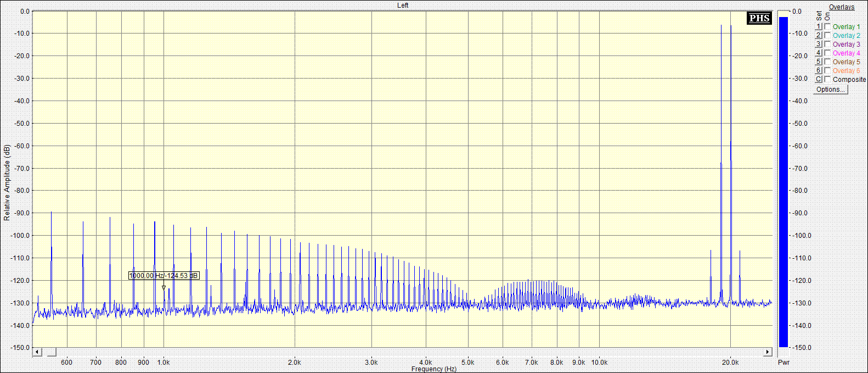The height and width of the screenshot is (373, 868).
Task: Enable the Overlay 4 checkbox
Action: point(827,53)
